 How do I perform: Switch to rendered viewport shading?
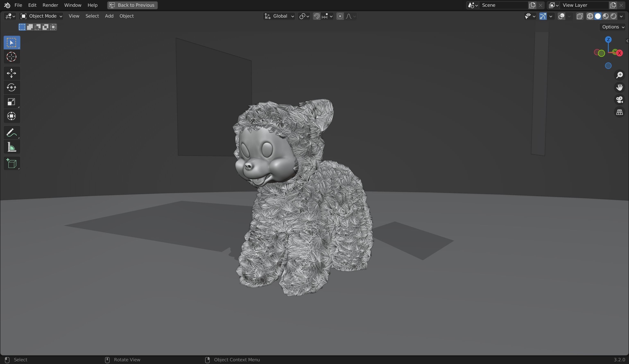pos(613,16)
